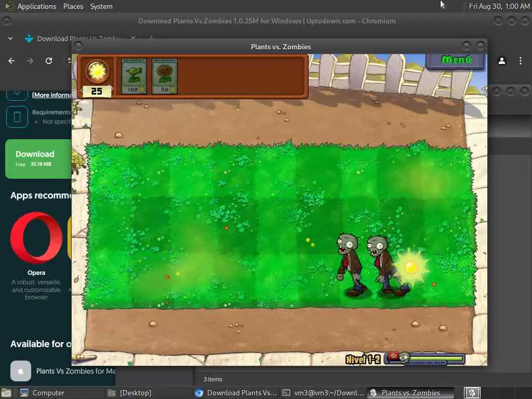Click the Chromium back arrow
Screen dimensions: 532x399
tap(11, 61)
